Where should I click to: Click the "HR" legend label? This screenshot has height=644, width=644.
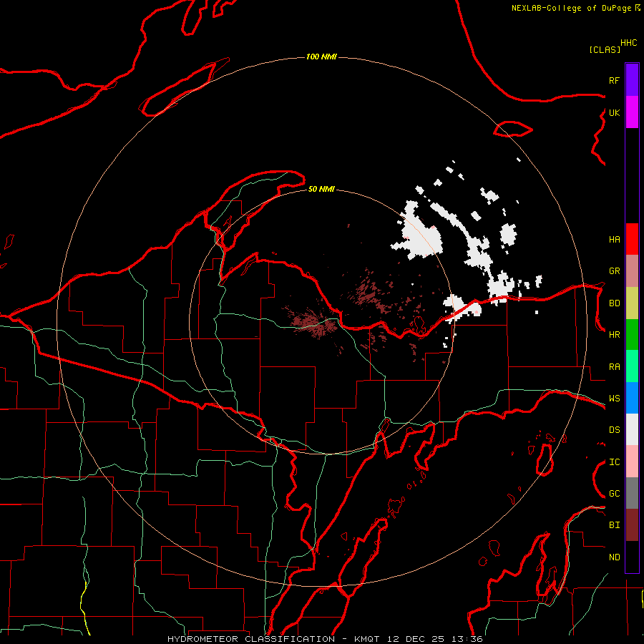pyautogui.click(x=614, y=335)
